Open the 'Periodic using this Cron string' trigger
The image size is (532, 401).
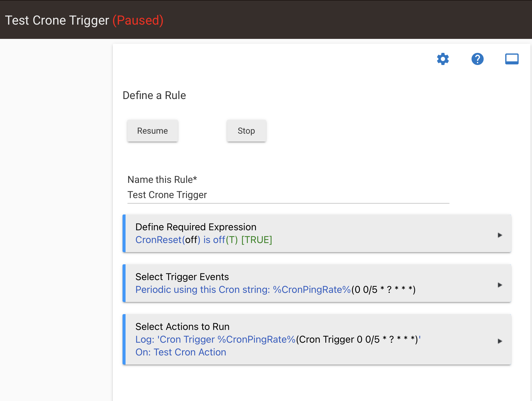click(275, 290)
